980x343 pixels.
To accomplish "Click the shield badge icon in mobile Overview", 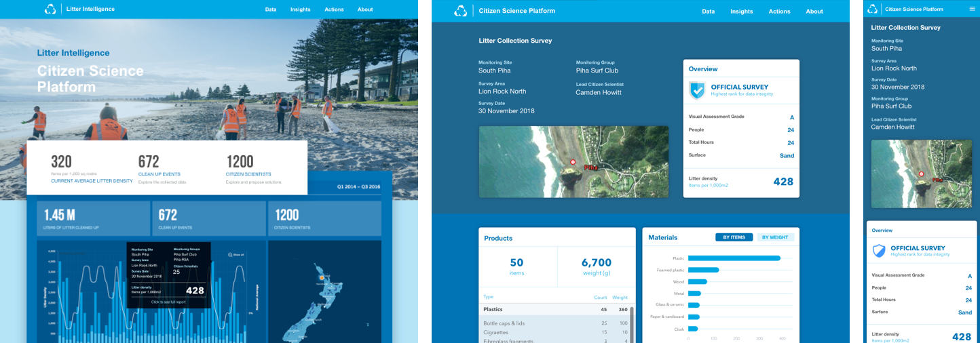I will (879, 251).
